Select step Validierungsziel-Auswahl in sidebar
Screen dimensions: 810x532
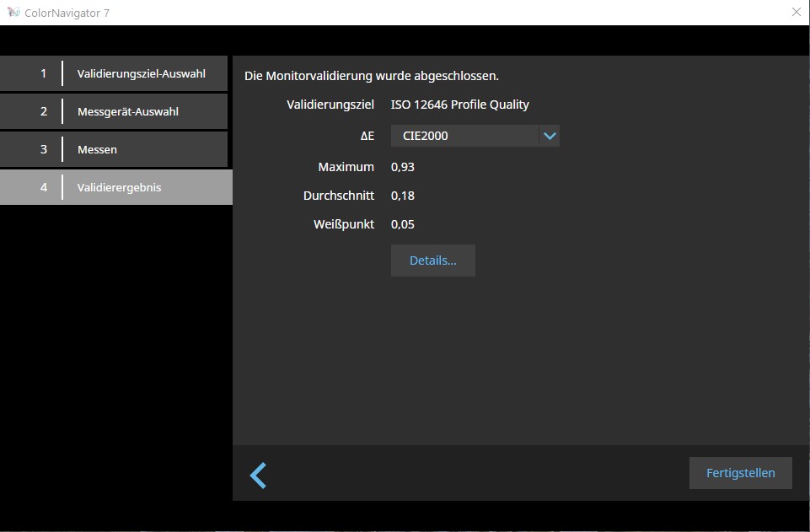pyautogui.click(x=115, y=73)
